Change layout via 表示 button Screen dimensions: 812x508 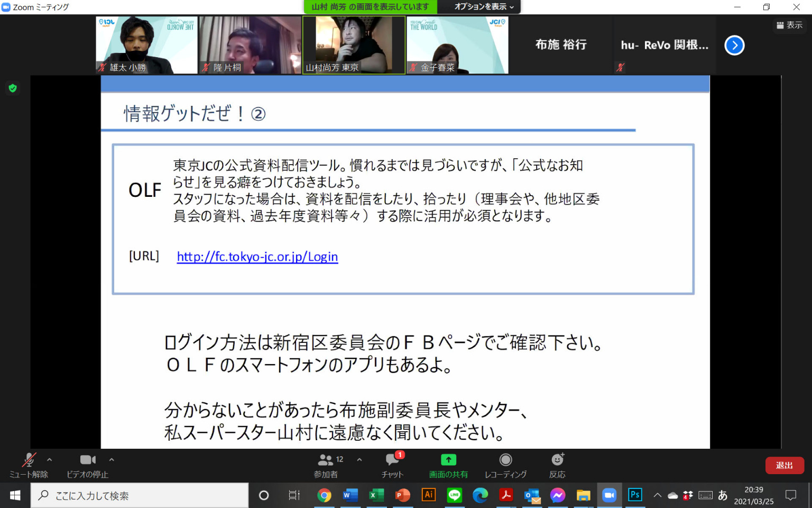point(789,25)
